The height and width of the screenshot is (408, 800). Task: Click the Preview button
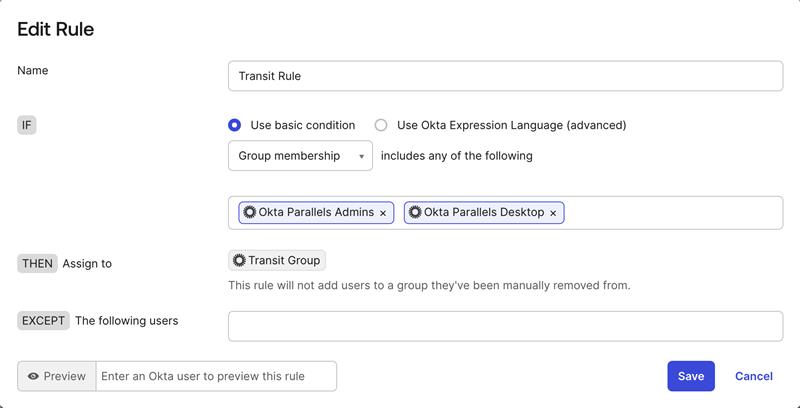57,376
